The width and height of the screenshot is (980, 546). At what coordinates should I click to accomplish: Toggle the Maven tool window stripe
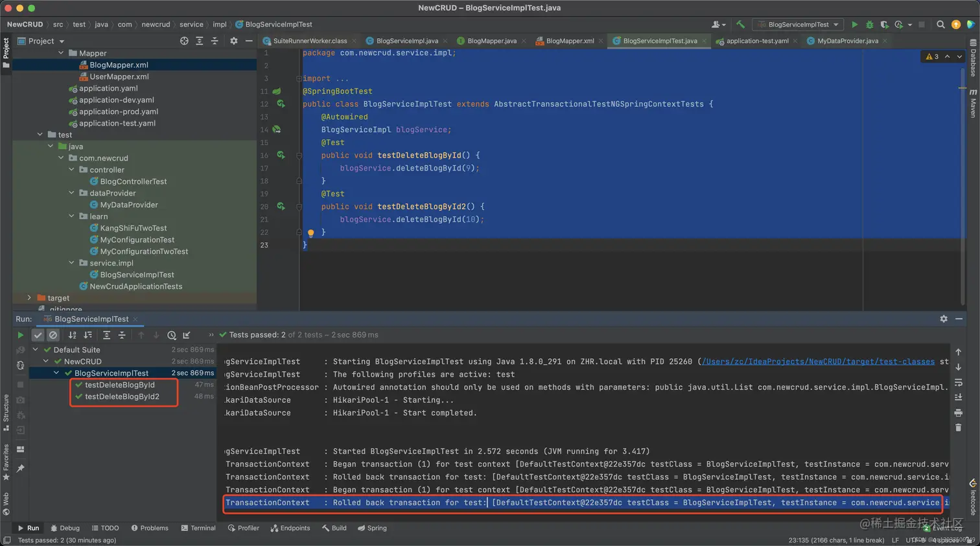(973, 103)
